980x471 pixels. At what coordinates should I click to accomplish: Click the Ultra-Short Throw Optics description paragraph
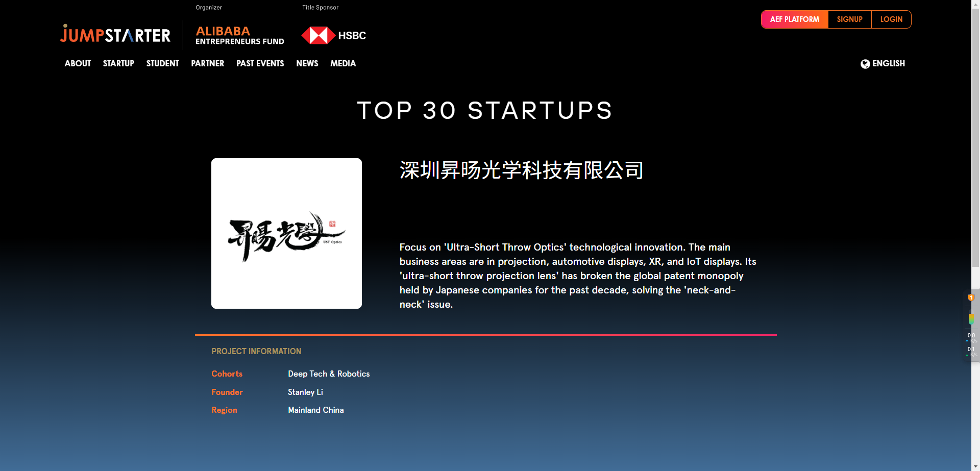pos(578,276)
